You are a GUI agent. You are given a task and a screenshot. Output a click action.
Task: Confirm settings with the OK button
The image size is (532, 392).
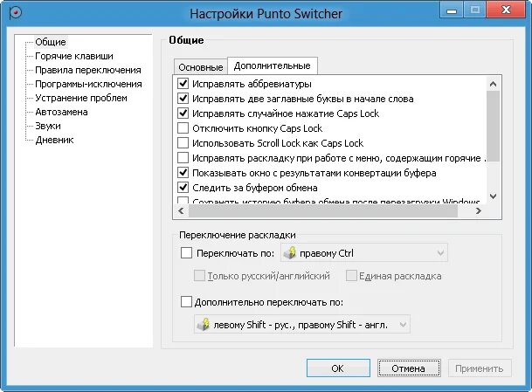coord(338,368)
